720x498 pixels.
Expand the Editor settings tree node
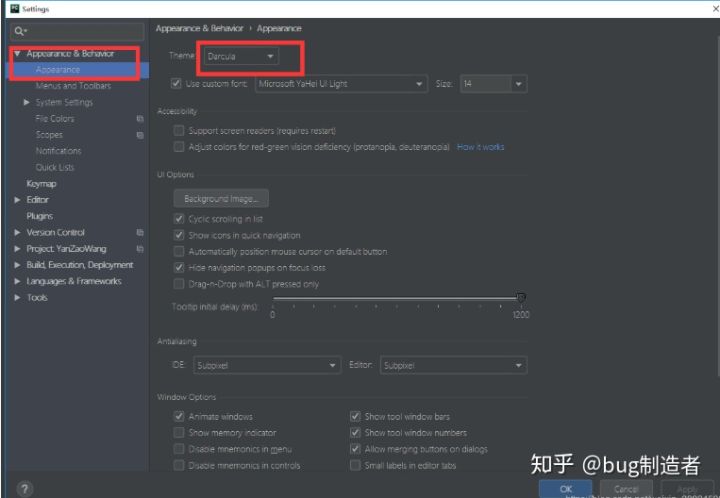coord(17,200)
